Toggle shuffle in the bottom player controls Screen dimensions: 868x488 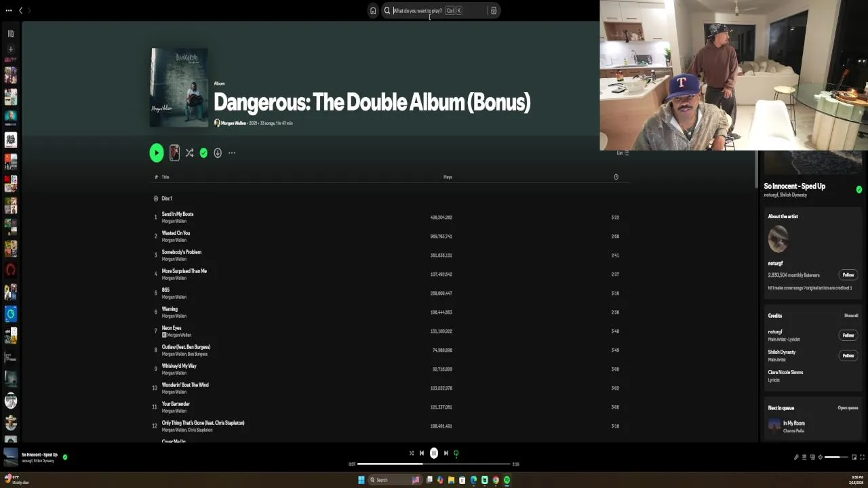pos(411,453)
